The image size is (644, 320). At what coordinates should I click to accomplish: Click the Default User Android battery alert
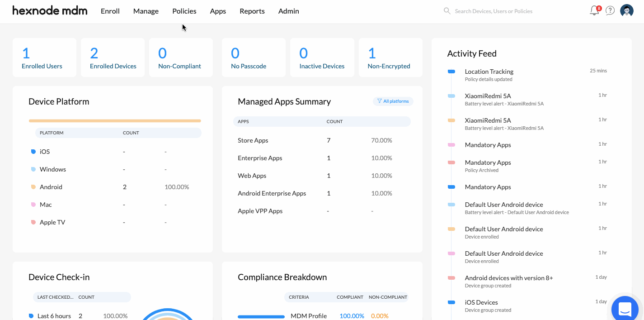click(x=527, y=208)
